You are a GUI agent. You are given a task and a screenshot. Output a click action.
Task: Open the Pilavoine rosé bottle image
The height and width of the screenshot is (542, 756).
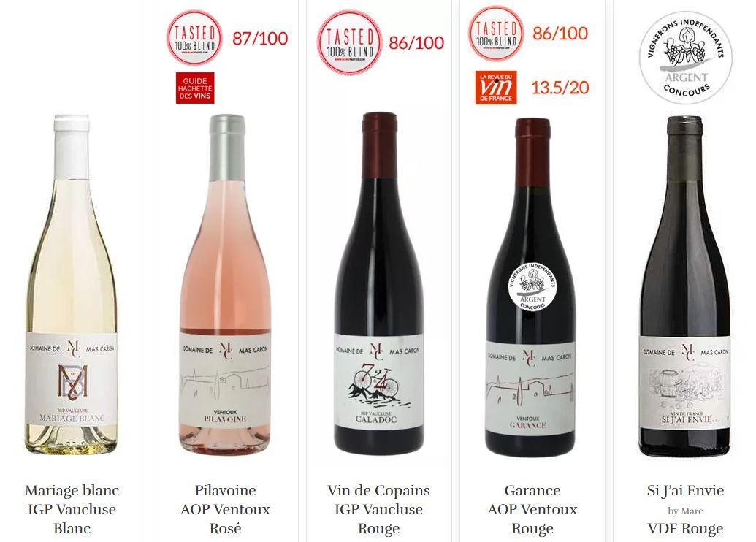tap(225, 284)
